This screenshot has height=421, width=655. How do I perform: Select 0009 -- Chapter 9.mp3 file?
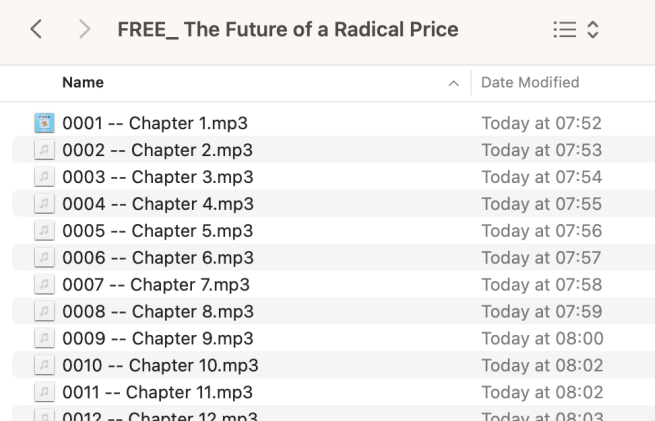click(333, 338)
